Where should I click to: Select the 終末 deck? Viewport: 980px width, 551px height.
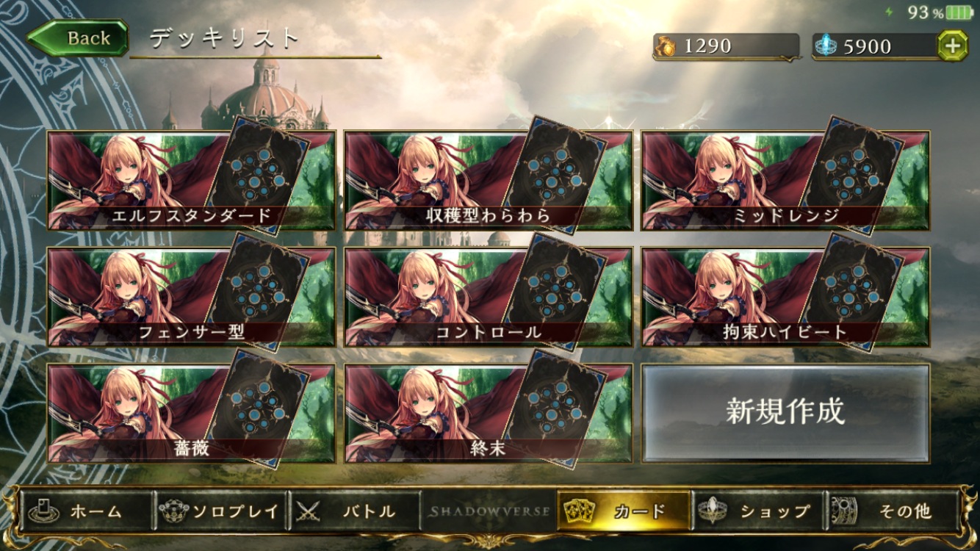489,413
